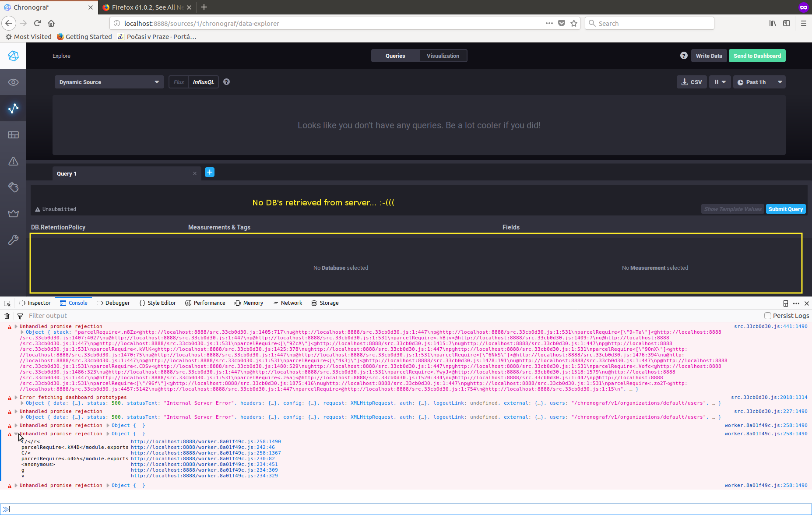Collapse the expanded Unhandled promise rejection entry
This screenshot has height=515, width=812.
(x=15, y=434)
